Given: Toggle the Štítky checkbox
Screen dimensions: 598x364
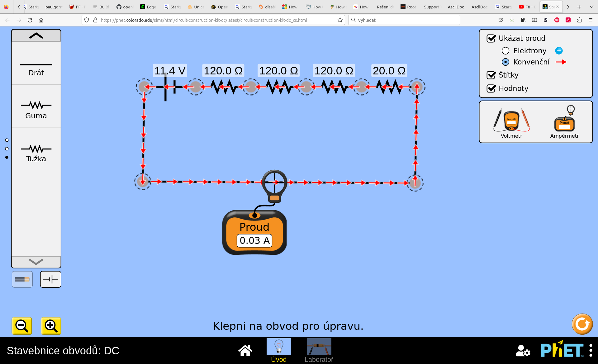Looking at the screenshot, I should [x=491, y=75].
